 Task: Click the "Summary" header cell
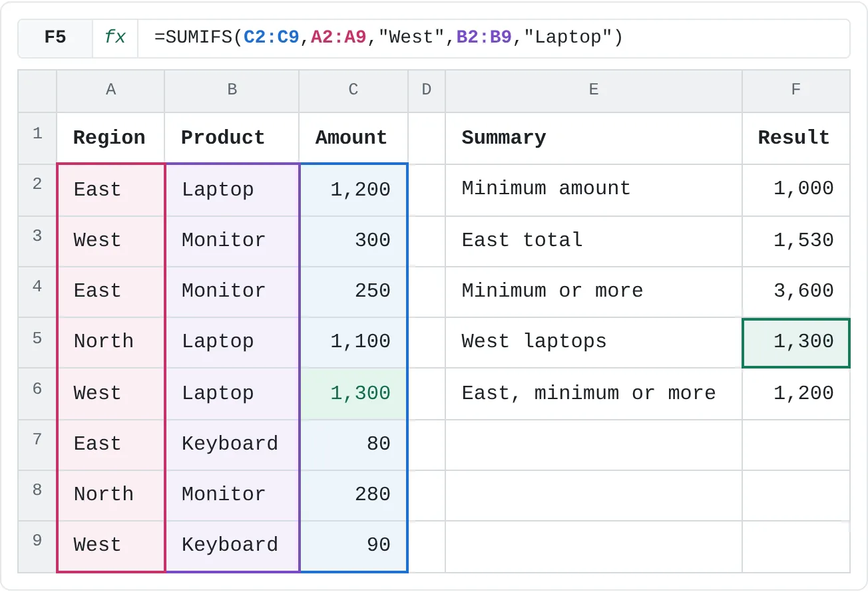[594, 138]
